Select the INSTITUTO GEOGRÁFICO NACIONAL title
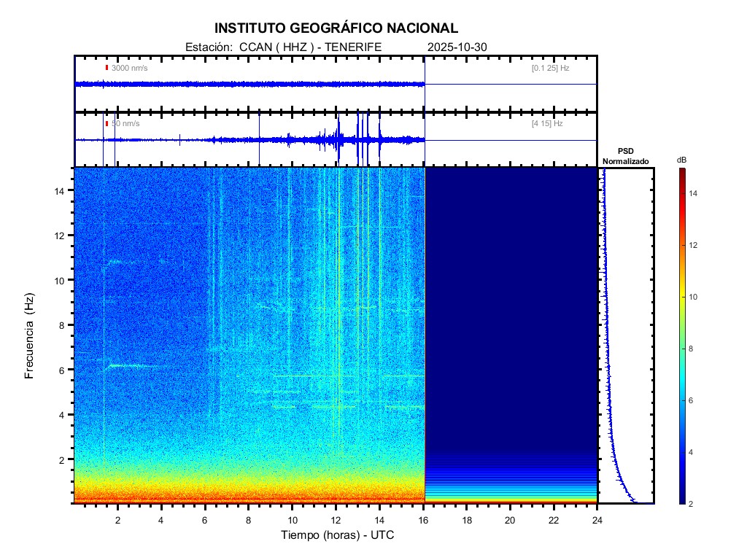This screenshot has height=560, width=747. pyautogui.click(x=336, y=28)
